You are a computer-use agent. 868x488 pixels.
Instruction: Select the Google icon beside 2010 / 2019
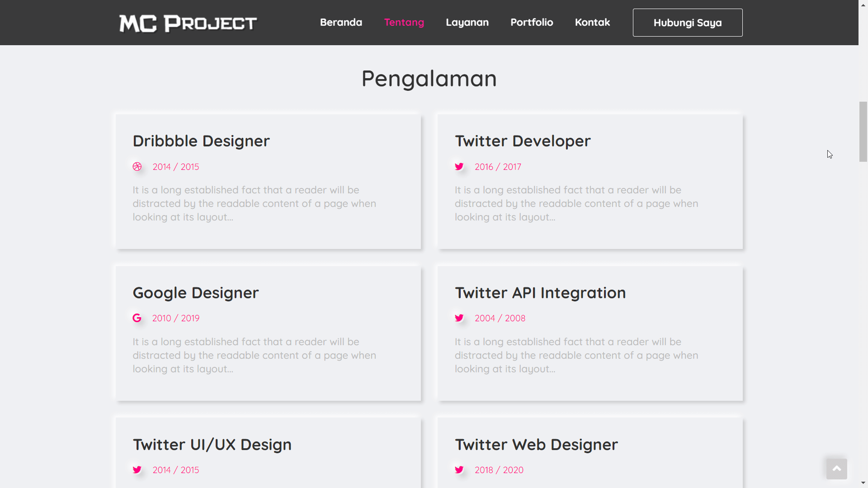(137, 318)
